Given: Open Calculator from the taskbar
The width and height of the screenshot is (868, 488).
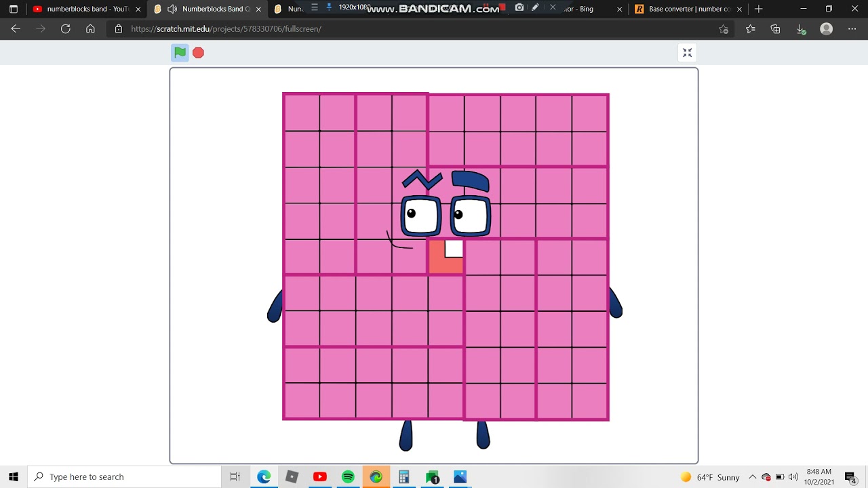Looking at the screenshot, I should coord(403,477).
